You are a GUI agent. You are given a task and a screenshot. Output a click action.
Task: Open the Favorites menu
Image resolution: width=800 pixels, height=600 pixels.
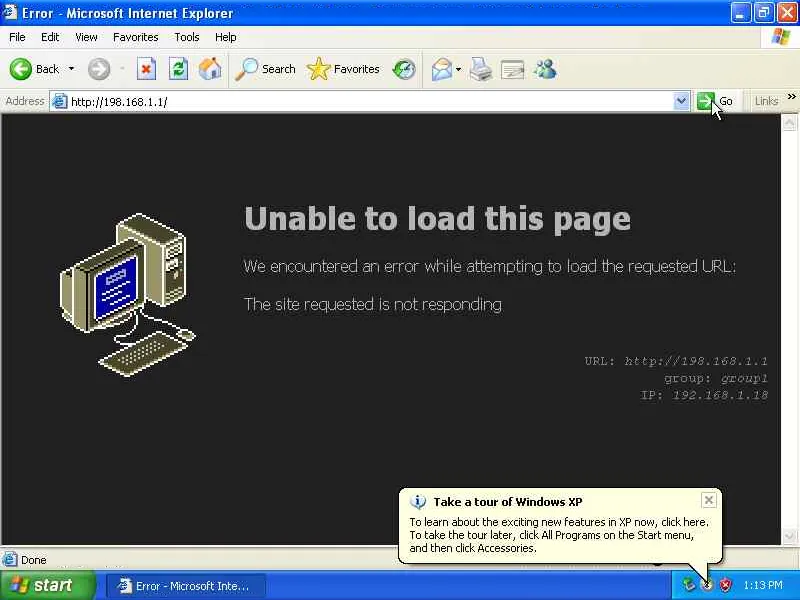click(136, 37)
